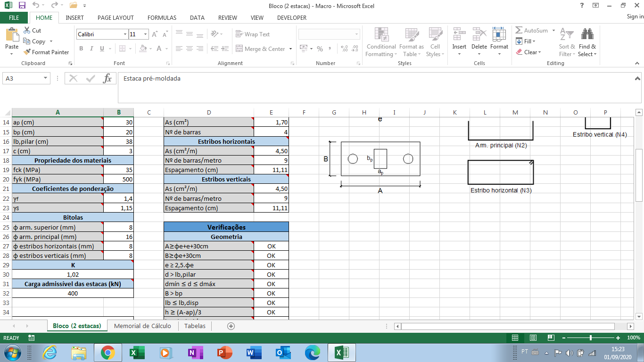644x362 pixels.
Task: Switch to Page Layout view icon
Action: coord(533,338)
